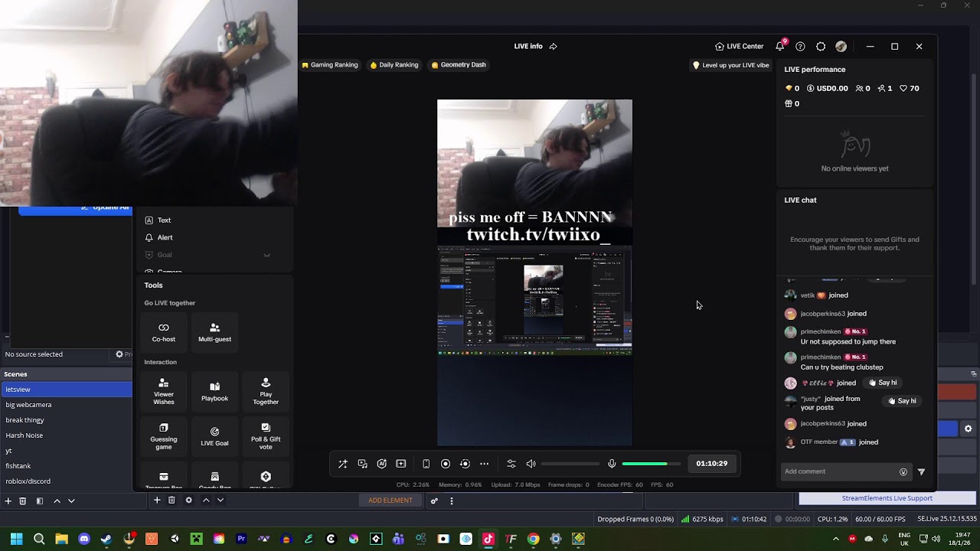Open LIVE Center
980x551 pixels.
[739, 46]
